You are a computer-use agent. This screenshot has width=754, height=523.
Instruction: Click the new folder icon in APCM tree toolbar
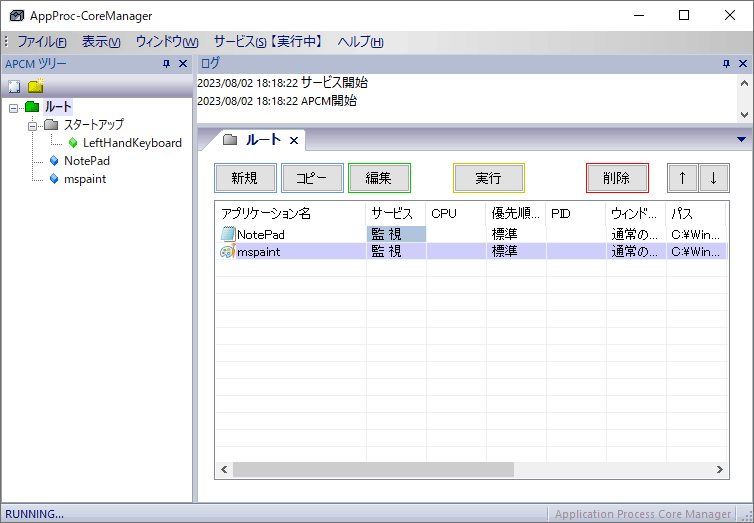coord(36,86)
